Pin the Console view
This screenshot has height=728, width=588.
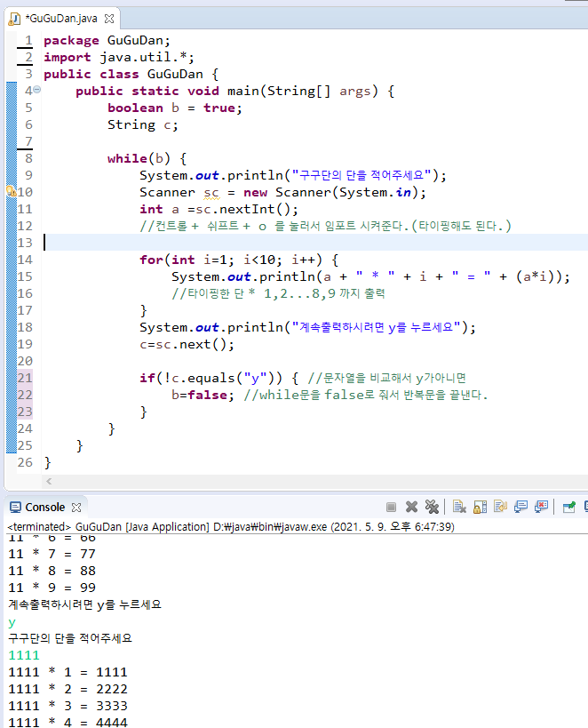569,507
